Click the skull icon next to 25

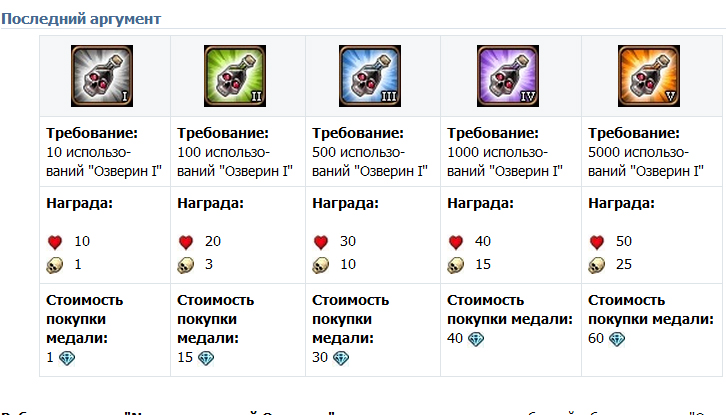coord(596,265)
